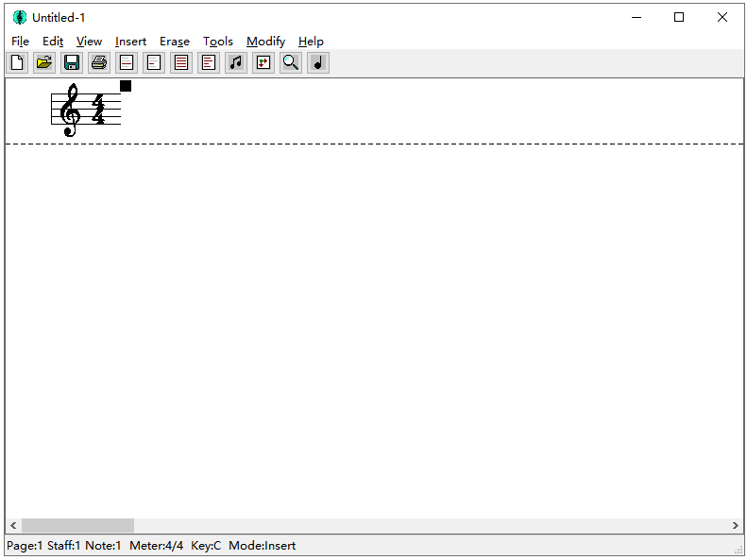Click the page icon with two short left-aligned red lines

(x=154, y=63)
